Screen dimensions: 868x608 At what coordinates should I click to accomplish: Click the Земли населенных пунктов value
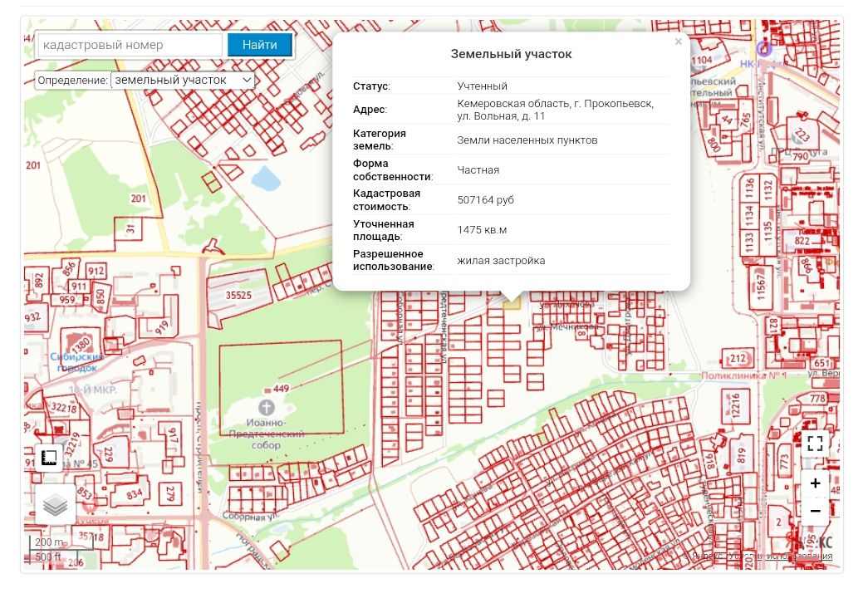pyautogui.click(x=527, y=140)
